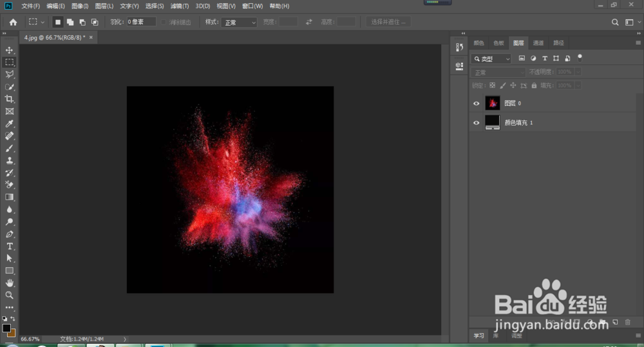
Task: Select the Eraser tool
Action: pyautogui.click(x=10, y=185)
